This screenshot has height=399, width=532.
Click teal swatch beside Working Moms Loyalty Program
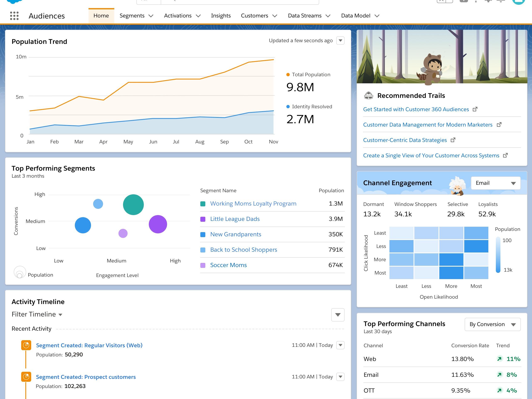(x=203, y=204)
